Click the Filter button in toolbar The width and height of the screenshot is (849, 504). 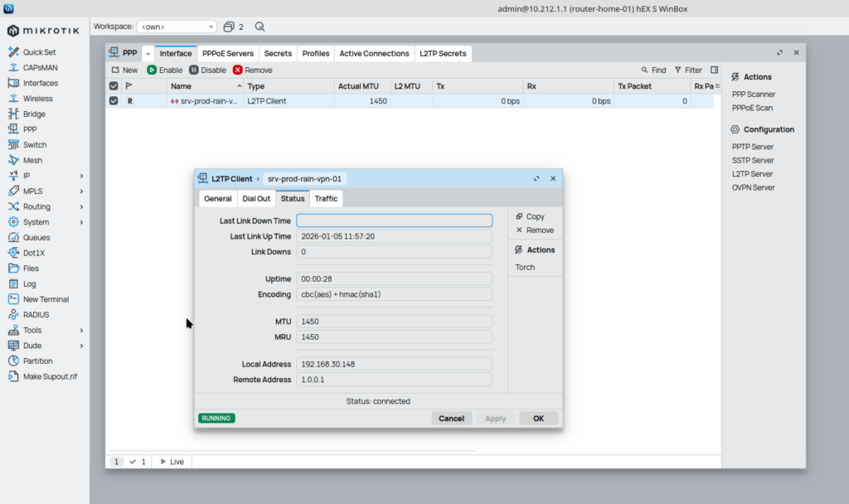tap(688, 70)
